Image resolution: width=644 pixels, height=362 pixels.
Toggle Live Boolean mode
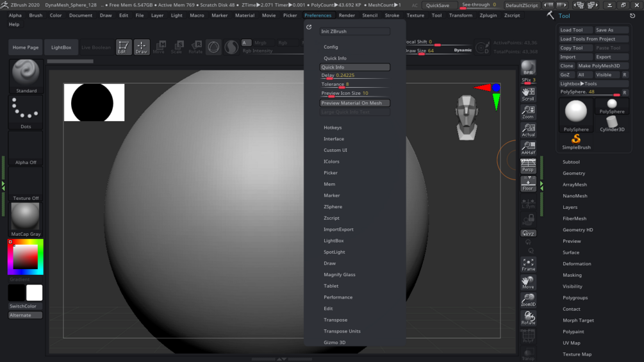click(x=95, y=47)
